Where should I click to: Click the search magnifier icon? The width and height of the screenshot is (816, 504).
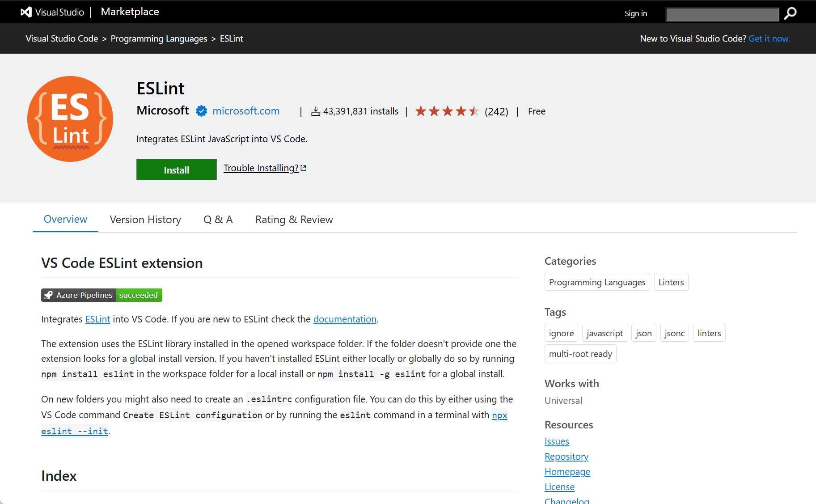pos(790,13)
